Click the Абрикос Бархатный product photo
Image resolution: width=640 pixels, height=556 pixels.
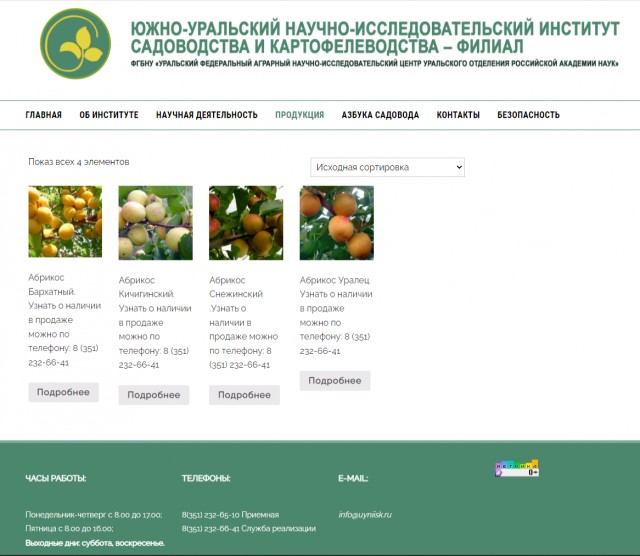(x=65, y=222)
